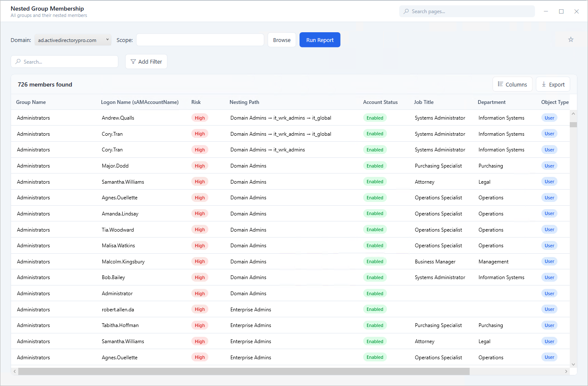Screen dimensions: 588x386
Task: Export the members list
Action: (553, 84)
